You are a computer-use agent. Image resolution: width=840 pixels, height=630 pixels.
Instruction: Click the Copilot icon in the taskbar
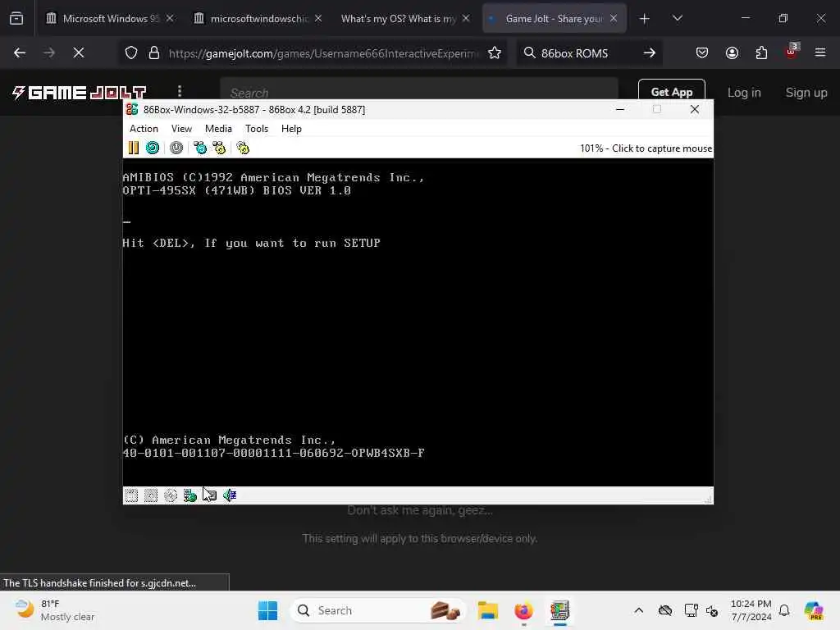click(x=814, y=610)
